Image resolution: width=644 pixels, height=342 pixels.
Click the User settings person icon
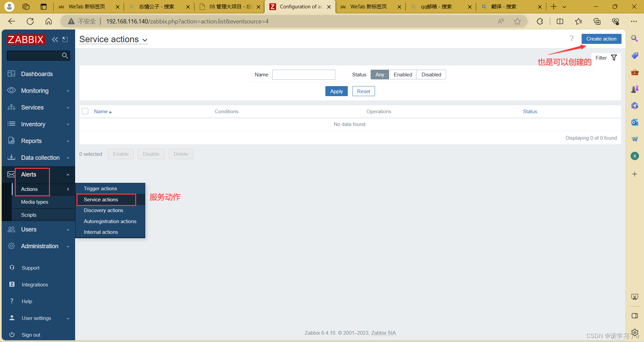pos(12,318)
